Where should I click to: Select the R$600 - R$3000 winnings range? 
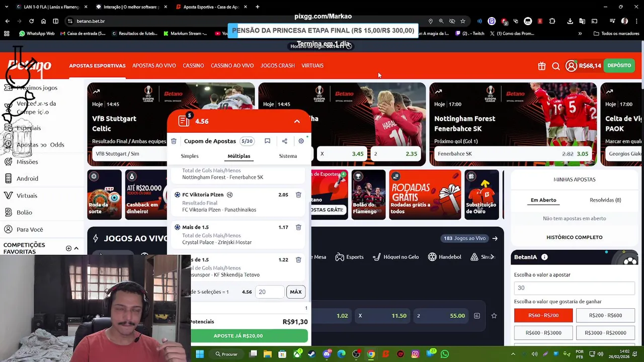pos(543,333)
